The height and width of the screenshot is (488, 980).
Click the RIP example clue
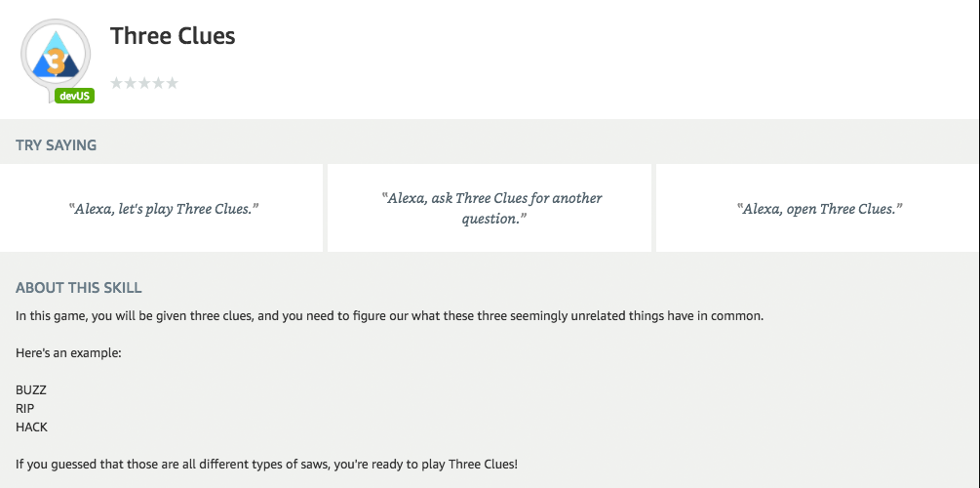click(25, 408)
